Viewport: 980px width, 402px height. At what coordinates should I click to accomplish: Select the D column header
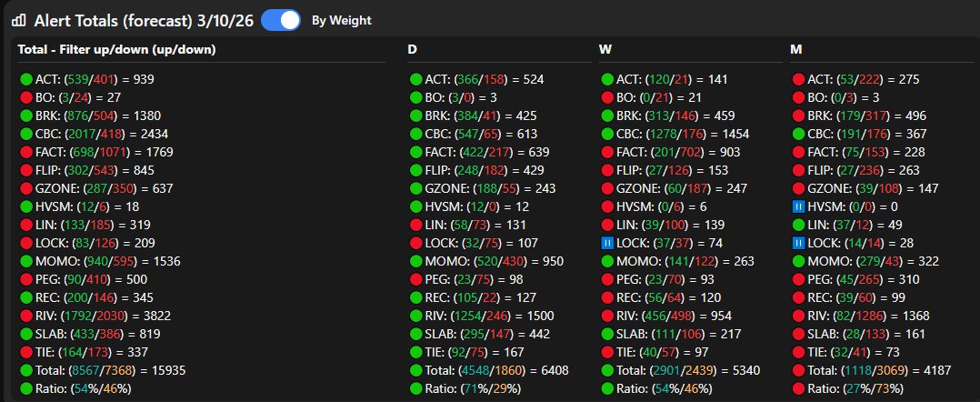tap(412, 49)
